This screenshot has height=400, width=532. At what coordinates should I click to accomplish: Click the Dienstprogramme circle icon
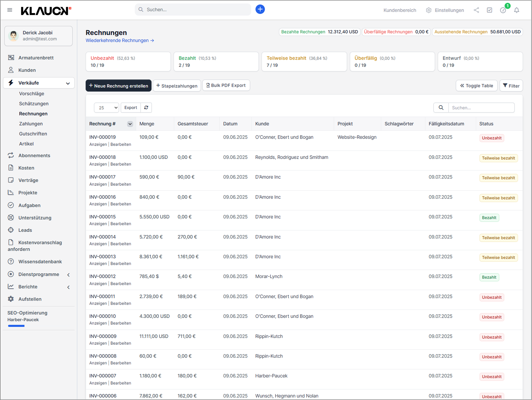click(11, 274)
